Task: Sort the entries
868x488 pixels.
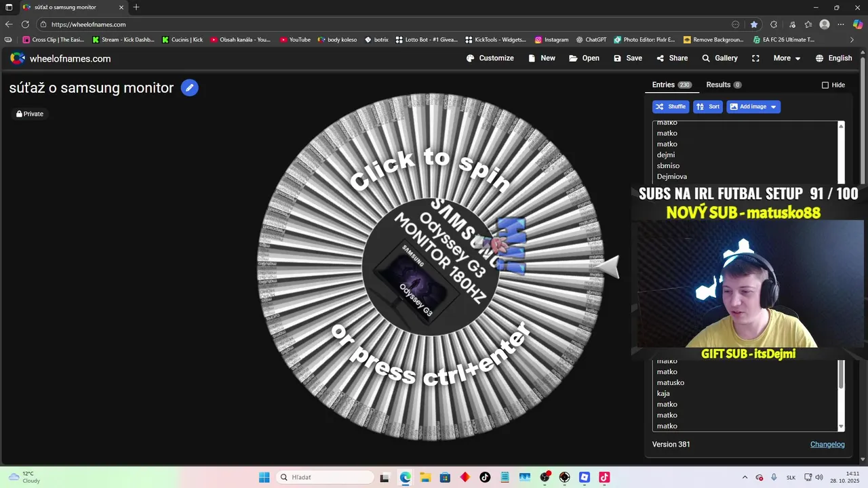Action: (x=708, y=106)
